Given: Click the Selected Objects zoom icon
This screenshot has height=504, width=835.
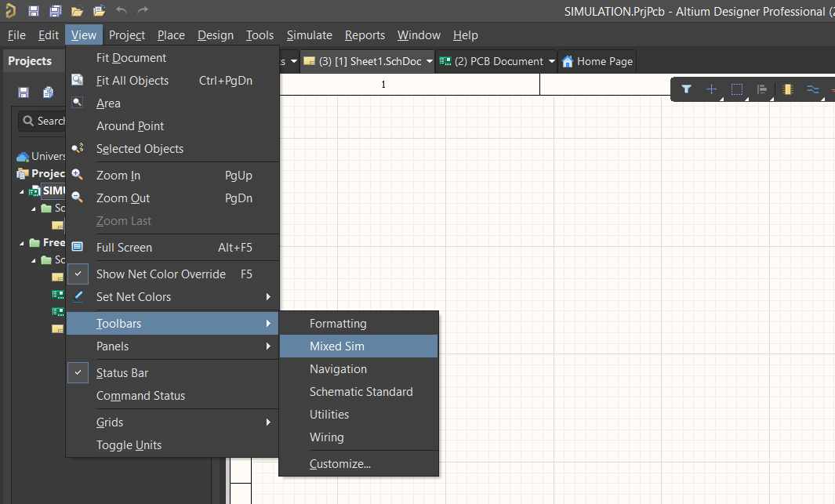Looking at the screenshot, I should coord(78,148).
